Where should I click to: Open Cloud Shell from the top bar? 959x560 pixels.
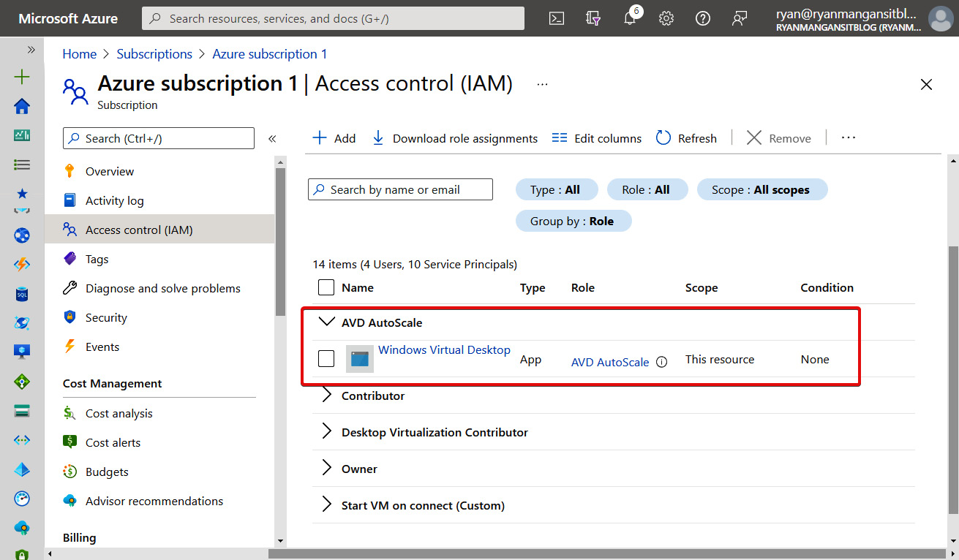click(x=557, y=18)
